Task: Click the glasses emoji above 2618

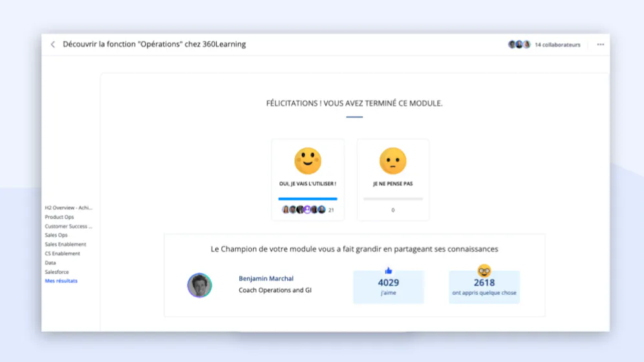Action: [484, 271]
